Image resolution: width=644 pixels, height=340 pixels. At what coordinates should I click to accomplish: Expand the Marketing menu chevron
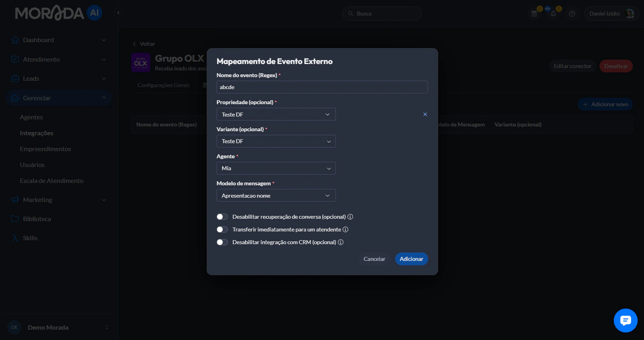click(104, 200)
